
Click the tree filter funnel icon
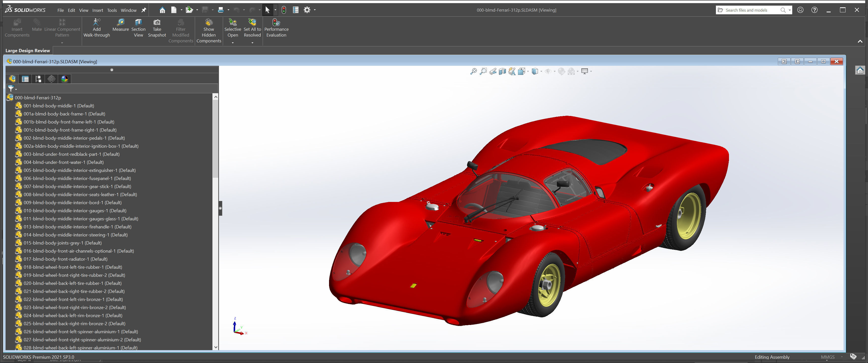click(11, 88)
